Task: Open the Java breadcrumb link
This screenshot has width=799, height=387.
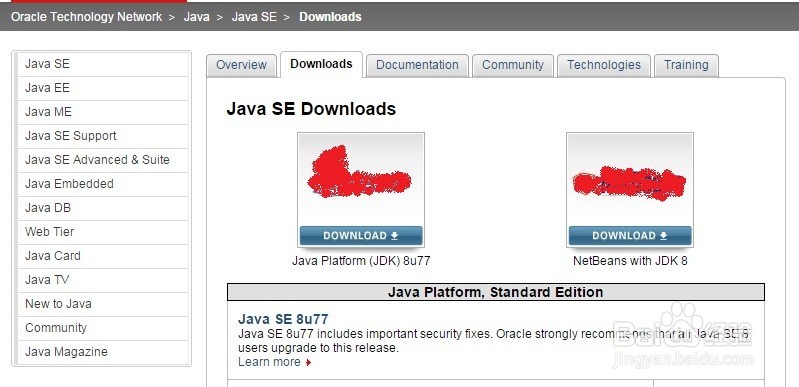Action: [x=197, y=17]
